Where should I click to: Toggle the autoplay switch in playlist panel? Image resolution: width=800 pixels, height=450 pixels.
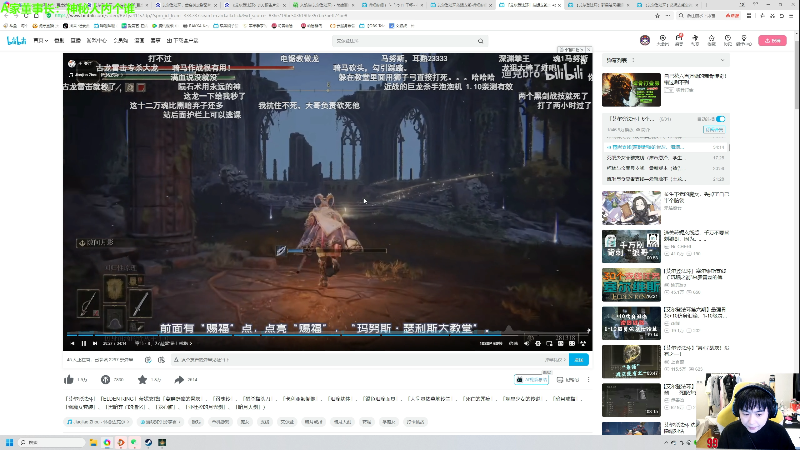pyautogui.click(x=720, y=119)
